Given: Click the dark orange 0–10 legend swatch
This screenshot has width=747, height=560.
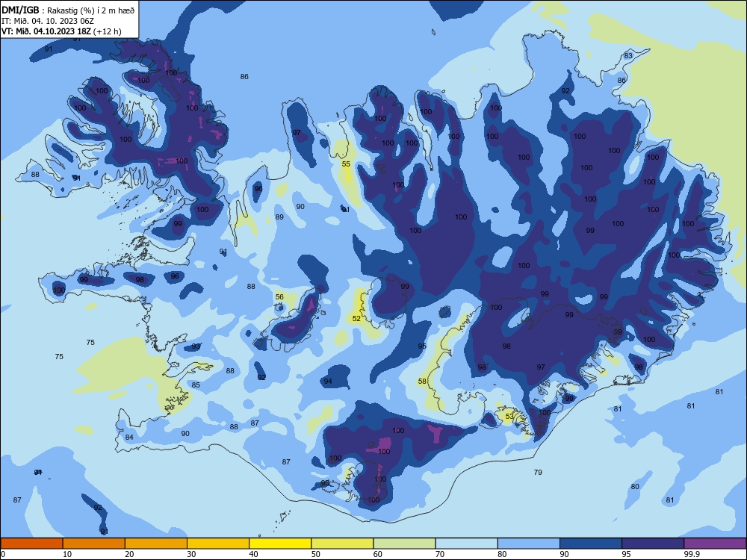Looking at the screenshot, I should click(31, 544).
